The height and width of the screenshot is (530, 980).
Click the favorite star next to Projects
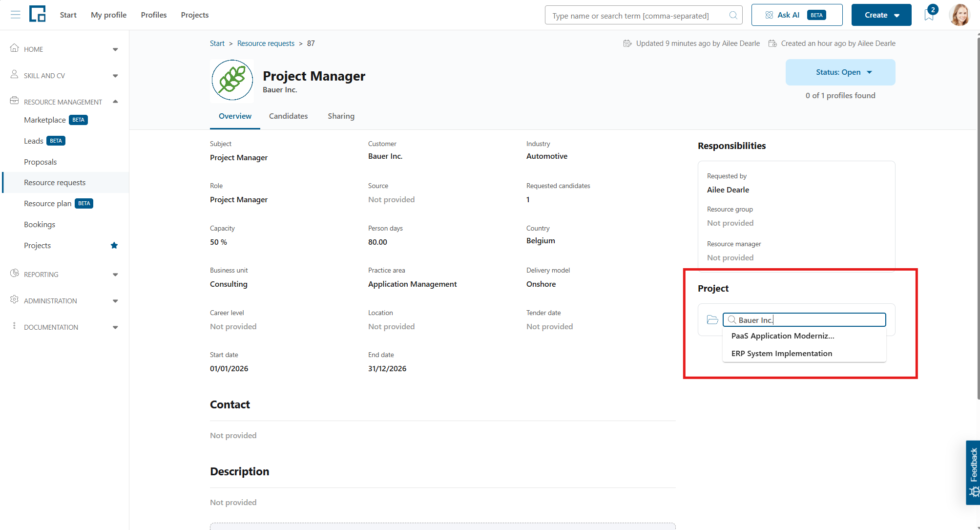pyautogui.click(x=114, y=245)
